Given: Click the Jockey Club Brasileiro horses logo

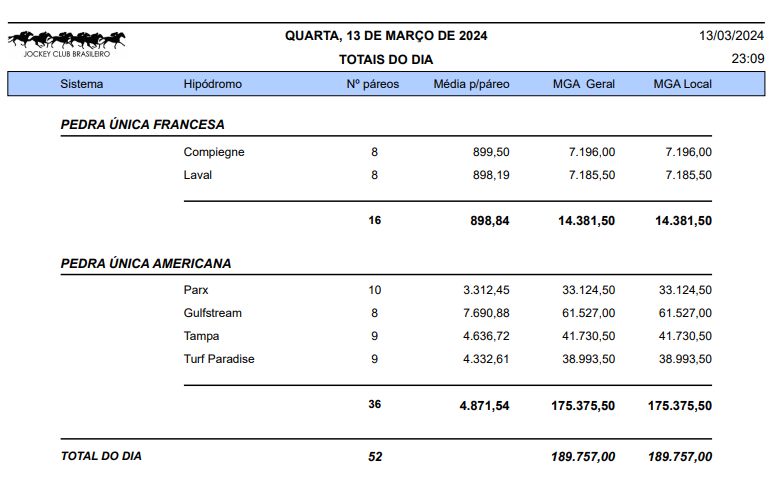Looking at the screenshot, I should click(x=66, y=44).
